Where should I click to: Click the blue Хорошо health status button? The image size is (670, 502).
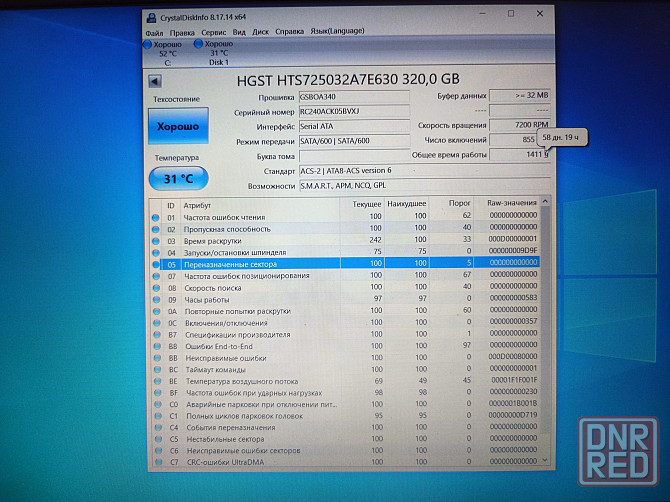[x=176, y=127]
